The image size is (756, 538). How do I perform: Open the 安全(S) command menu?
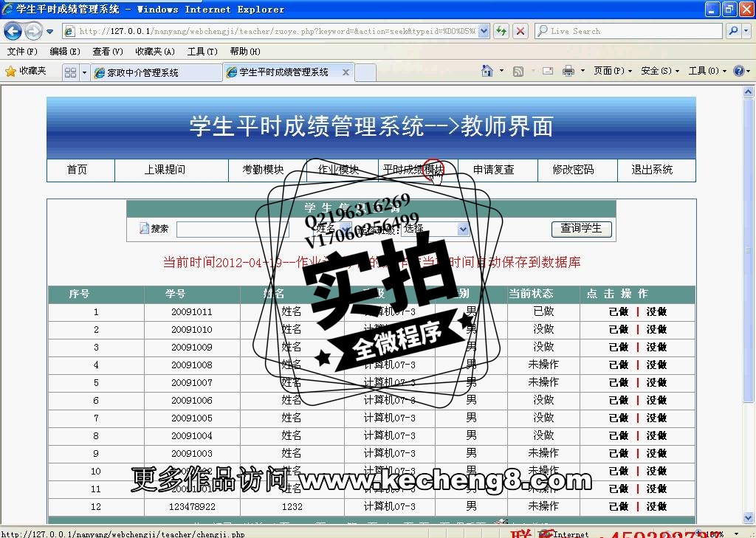660,71
